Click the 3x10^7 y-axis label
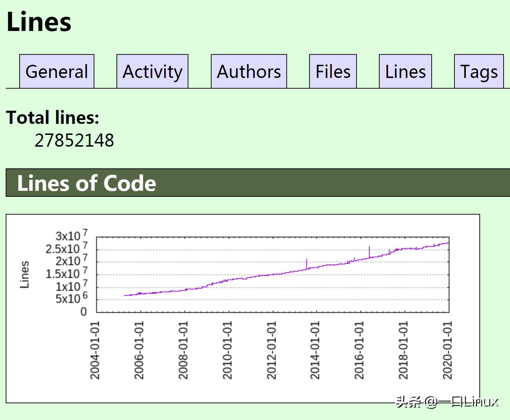Viewport: 510px width, 420px height. (71, 235)
